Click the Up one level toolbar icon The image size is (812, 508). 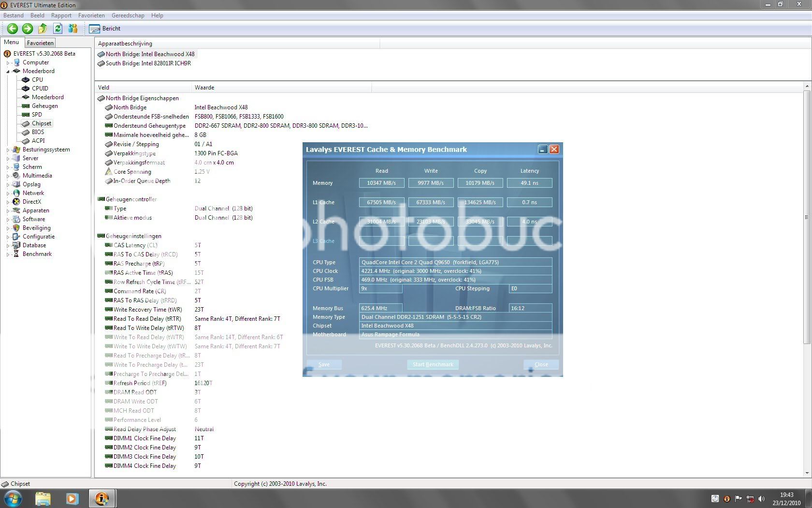click(43, 29)
